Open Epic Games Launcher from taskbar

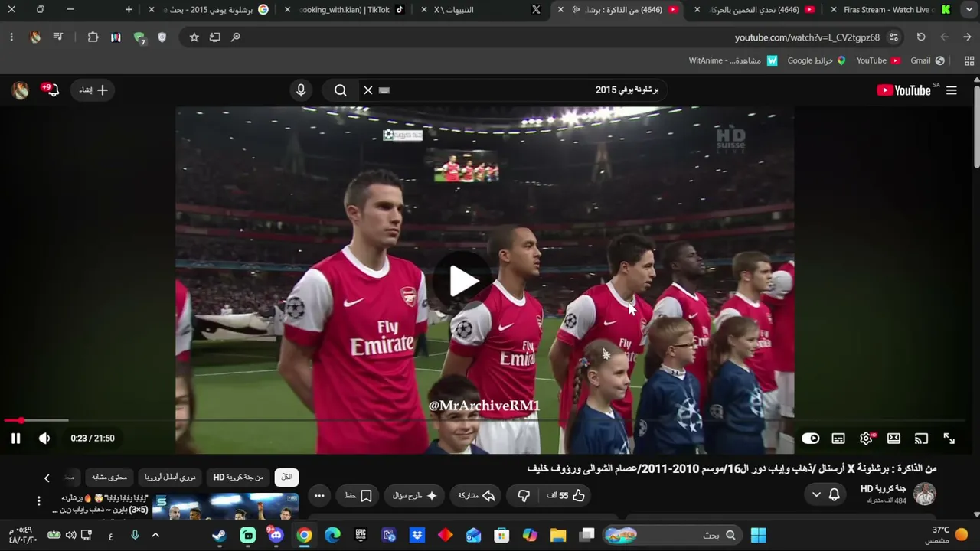361,535
